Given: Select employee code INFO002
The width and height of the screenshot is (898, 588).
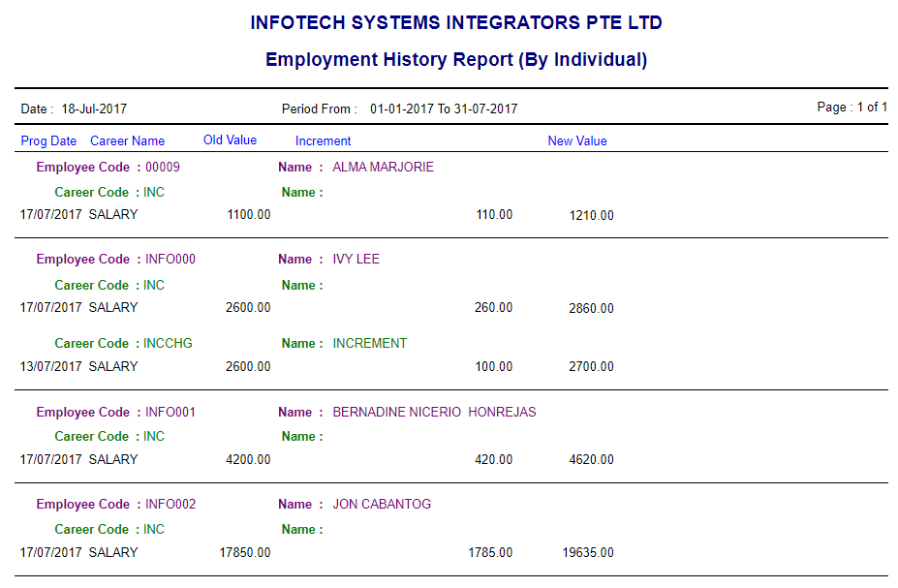Looking at the screenshot, I should 170,505.
